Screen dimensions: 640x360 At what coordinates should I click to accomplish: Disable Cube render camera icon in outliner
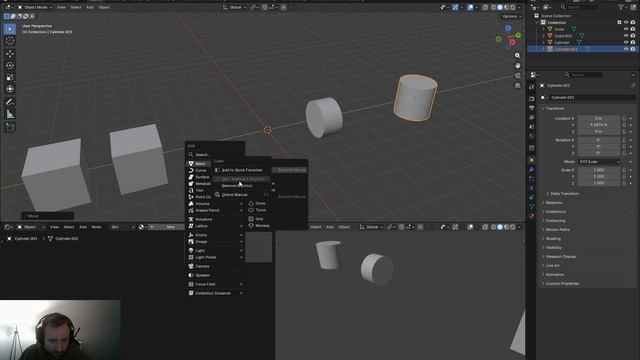pos(633,29)
